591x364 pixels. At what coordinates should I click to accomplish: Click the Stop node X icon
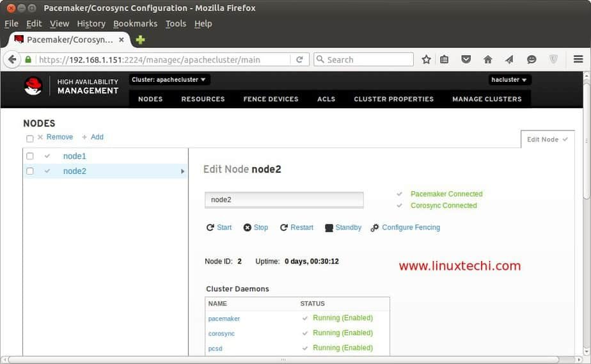(248, 228)
